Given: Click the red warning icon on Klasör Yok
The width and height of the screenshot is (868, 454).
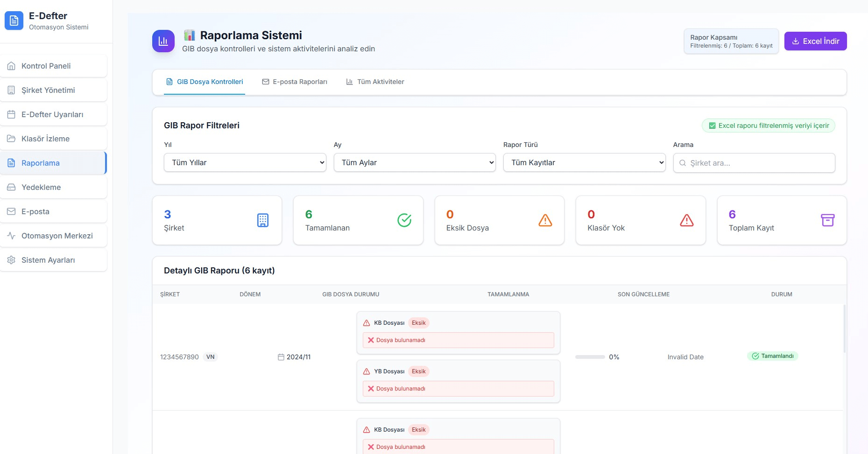Looking at the screenshot, I should (686, 220).
